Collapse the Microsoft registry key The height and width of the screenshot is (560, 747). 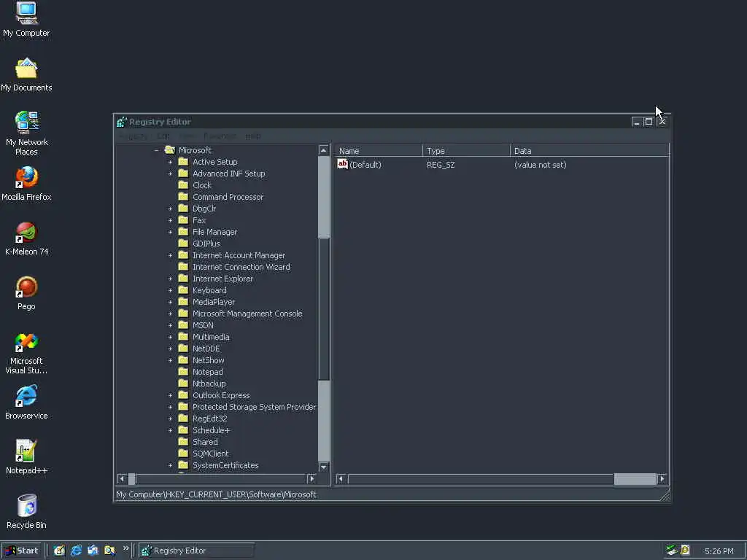[x=156, y=150]
